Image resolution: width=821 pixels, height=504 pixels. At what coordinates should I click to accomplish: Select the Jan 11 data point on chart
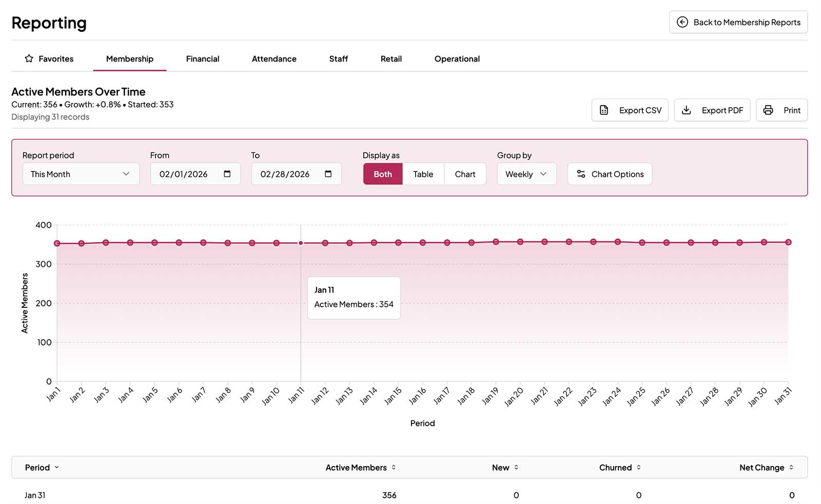tap(301, 243)
